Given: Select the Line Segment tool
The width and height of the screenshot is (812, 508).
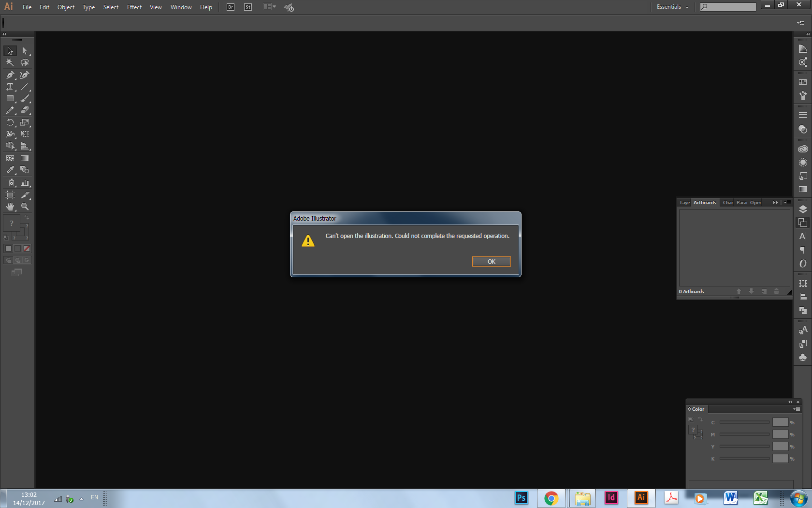Looking at the screenshot, I should click(x=25, y=87).
